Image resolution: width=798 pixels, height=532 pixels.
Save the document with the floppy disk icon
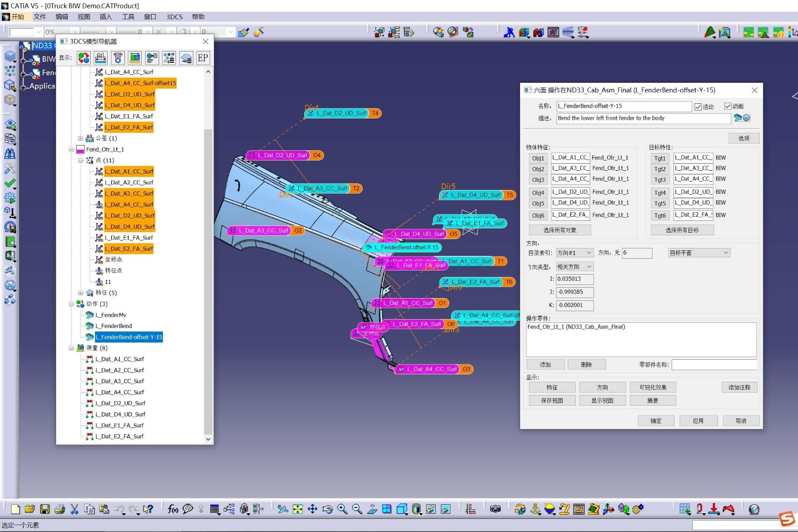pos(45,509)
